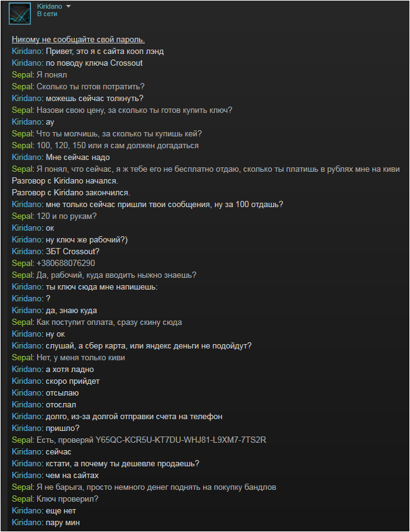Viewport: 410px width, 532px height.
Task: Click the Kiridano name in the chat header
Action: (x=50, y=6)
